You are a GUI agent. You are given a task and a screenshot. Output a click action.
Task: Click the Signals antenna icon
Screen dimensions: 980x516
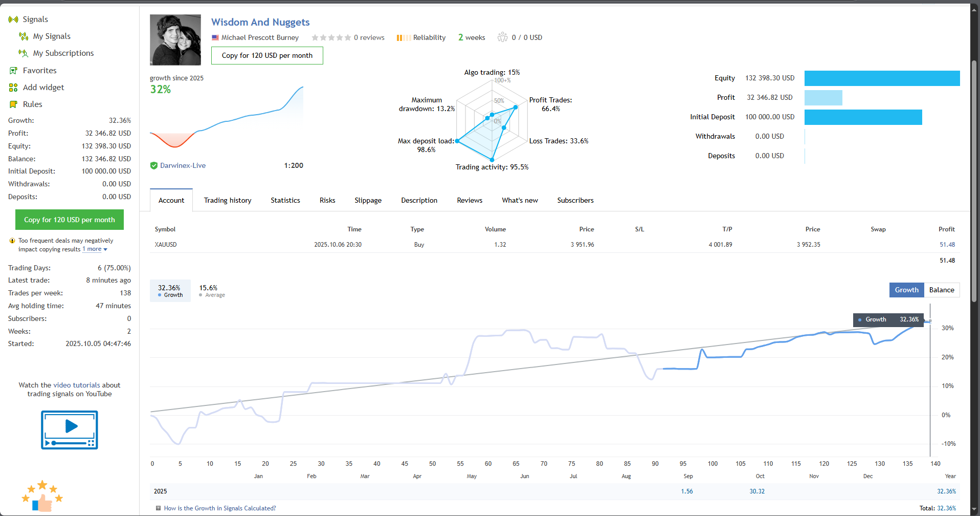pos(13,19)
